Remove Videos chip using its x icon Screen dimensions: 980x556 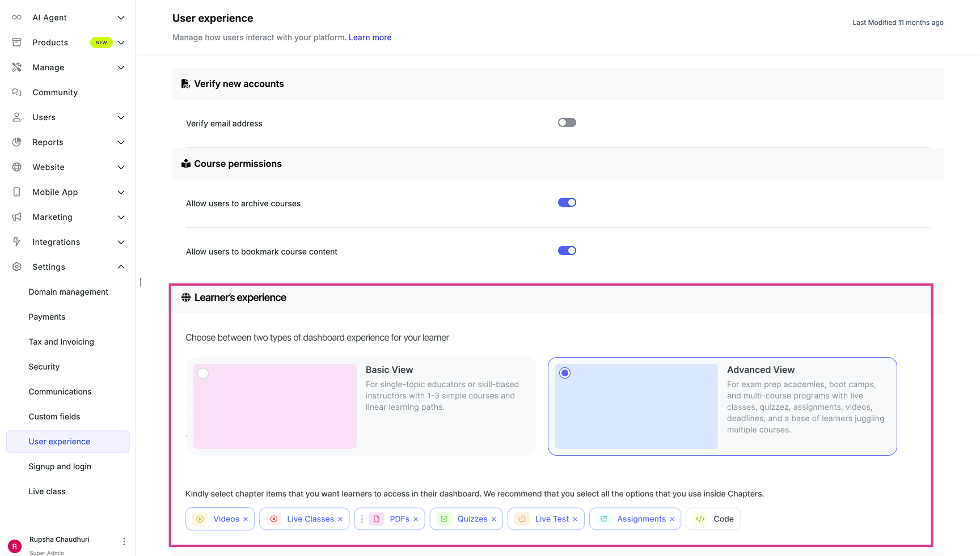pyautogui.click(x=246, y=519)
